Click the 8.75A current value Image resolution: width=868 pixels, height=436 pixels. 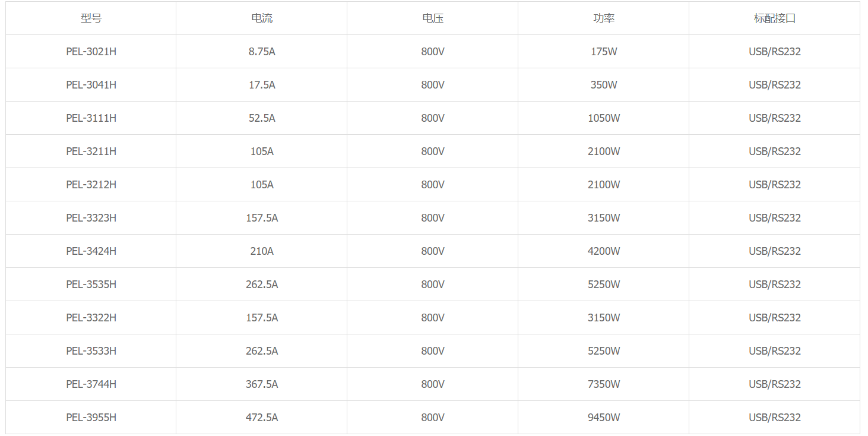point(262,52)
